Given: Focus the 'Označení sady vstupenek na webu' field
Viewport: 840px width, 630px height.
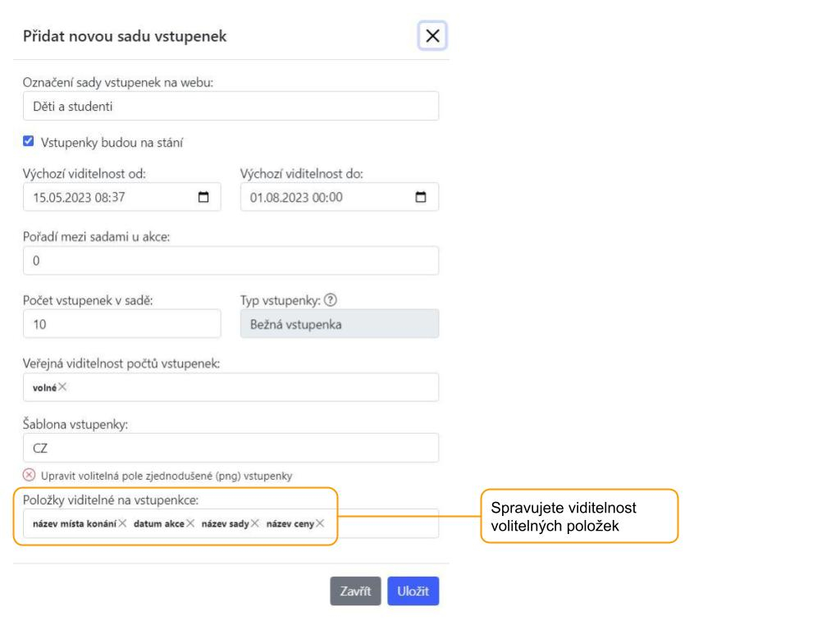Looking at the screenshot, I should click(231, 106).
